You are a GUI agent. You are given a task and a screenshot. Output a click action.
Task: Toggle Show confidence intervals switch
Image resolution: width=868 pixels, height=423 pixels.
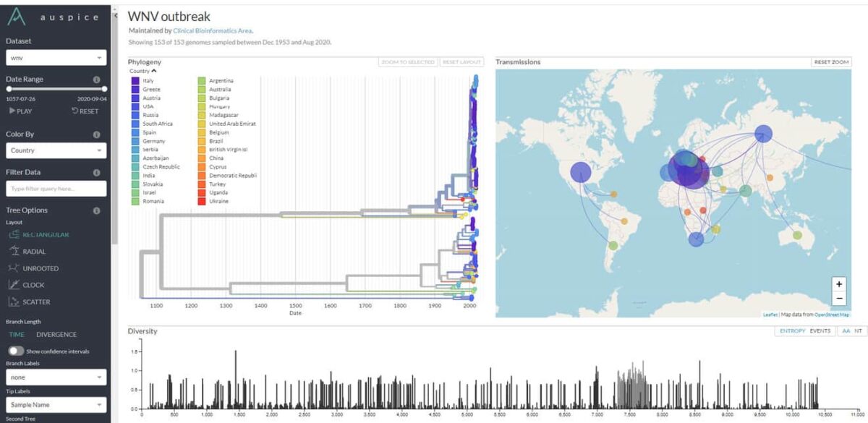16,351
